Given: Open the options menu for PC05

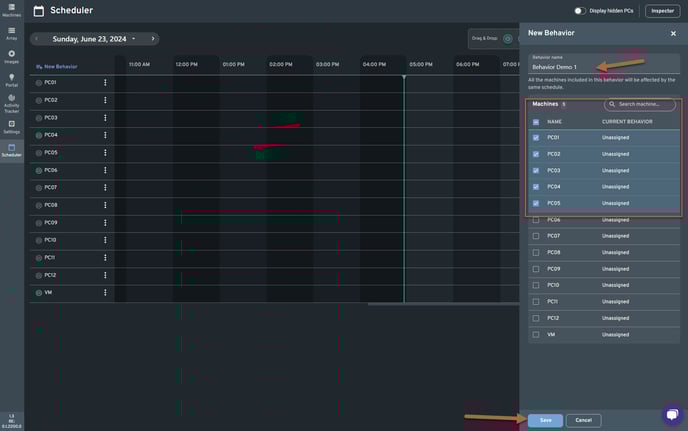Looking at the screenshot, I should coord(105,153).
